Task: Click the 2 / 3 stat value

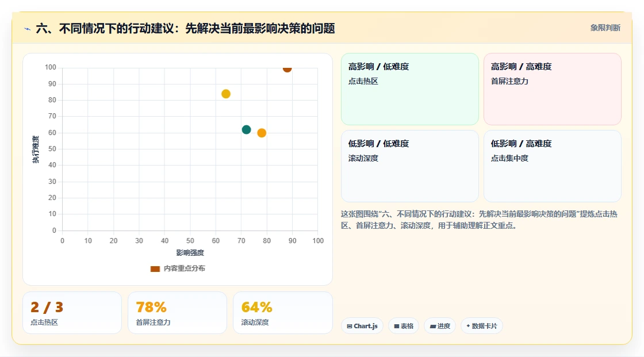Action: pyautogui.click(x=47, y=308)
